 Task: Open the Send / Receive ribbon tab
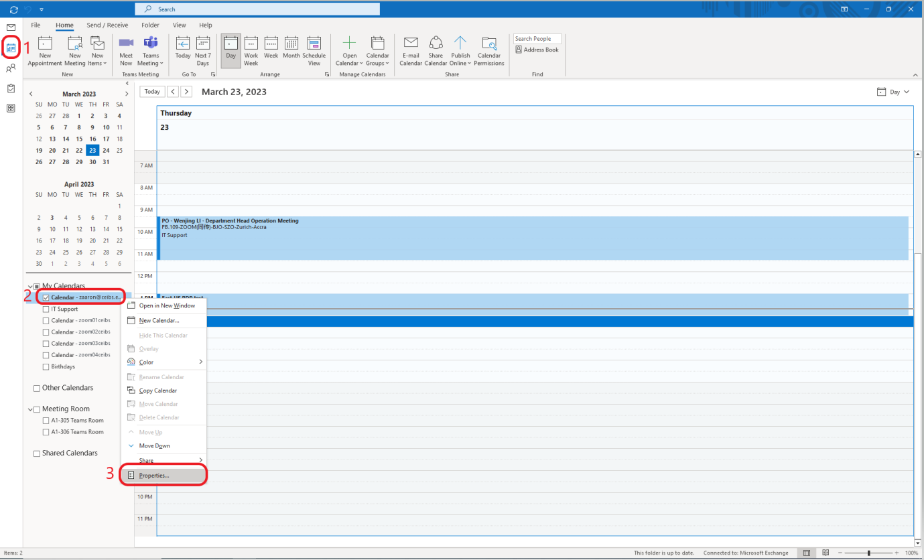107,25
